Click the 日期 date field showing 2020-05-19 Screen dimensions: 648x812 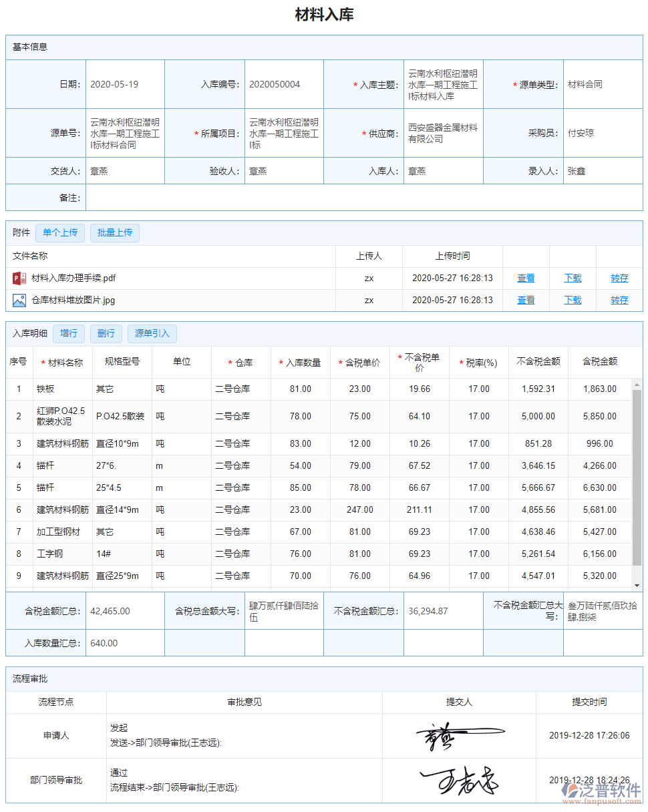pyautogui.click(x=125, y=84)
